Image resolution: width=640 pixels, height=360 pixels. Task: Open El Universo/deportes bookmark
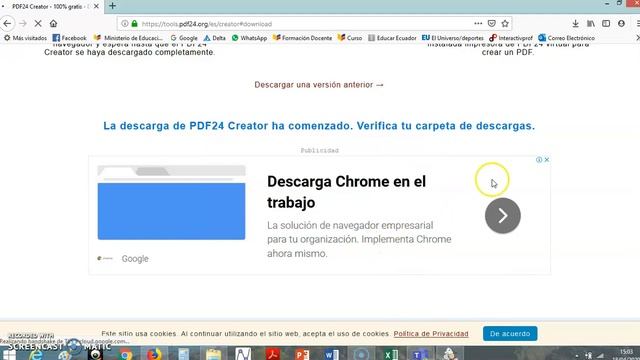pos(453,38)
